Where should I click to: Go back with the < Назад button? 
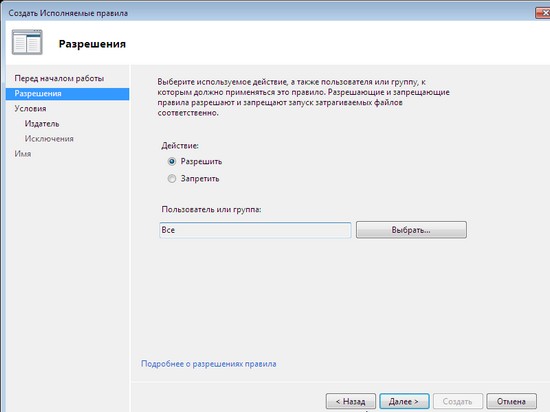click(351, 401)
